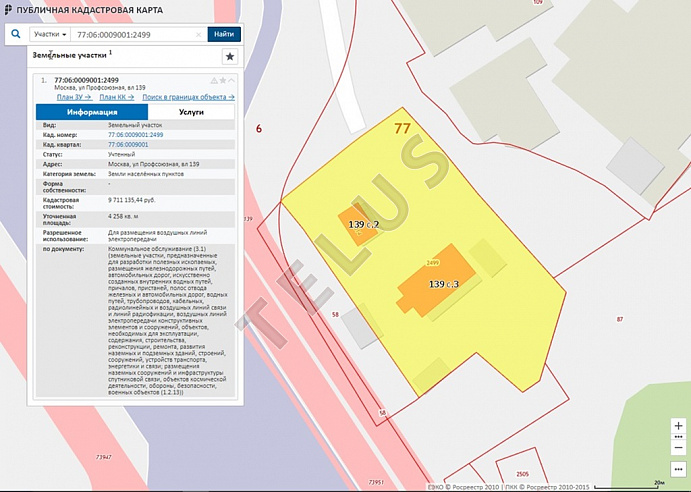Open the zoom options between plus and minus
This screenshot has height=492, width=691.
[679, 437]
